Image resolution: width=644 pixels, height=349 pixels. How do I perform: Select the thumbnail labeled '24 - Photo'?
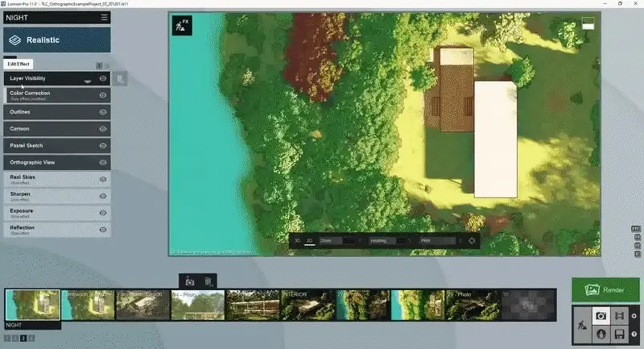point(198,305)
